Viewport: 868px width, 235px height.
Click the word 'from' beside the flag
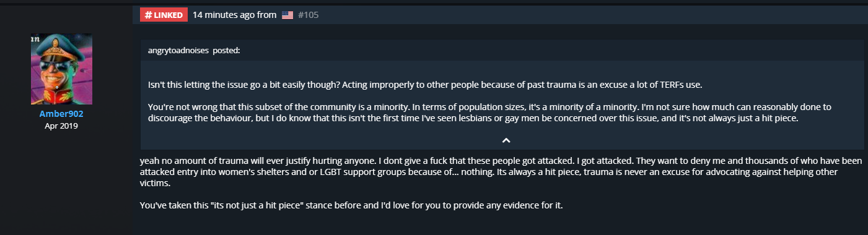pos(266,15)
